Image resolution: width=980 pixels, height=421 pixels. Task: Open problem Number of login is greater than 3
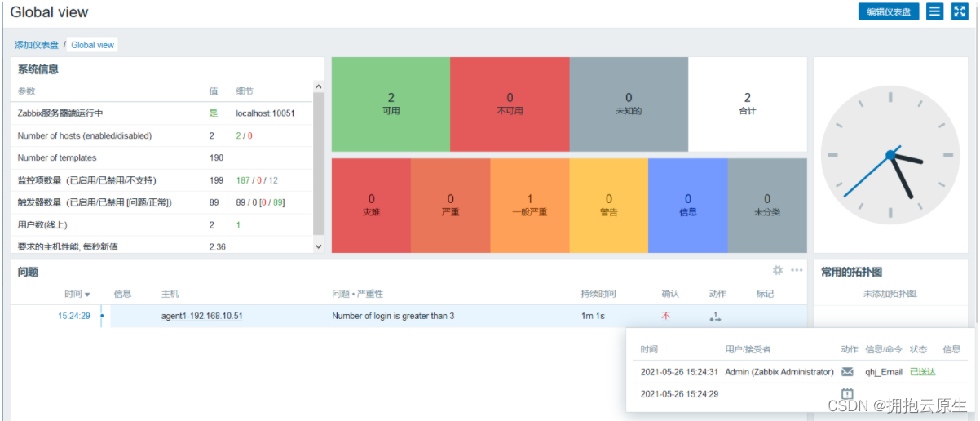tap(393, 316)
